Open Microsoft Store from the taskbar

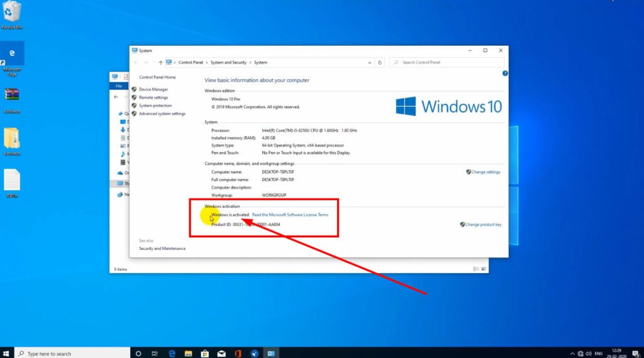pyautogui.click(x=204, y=354)
